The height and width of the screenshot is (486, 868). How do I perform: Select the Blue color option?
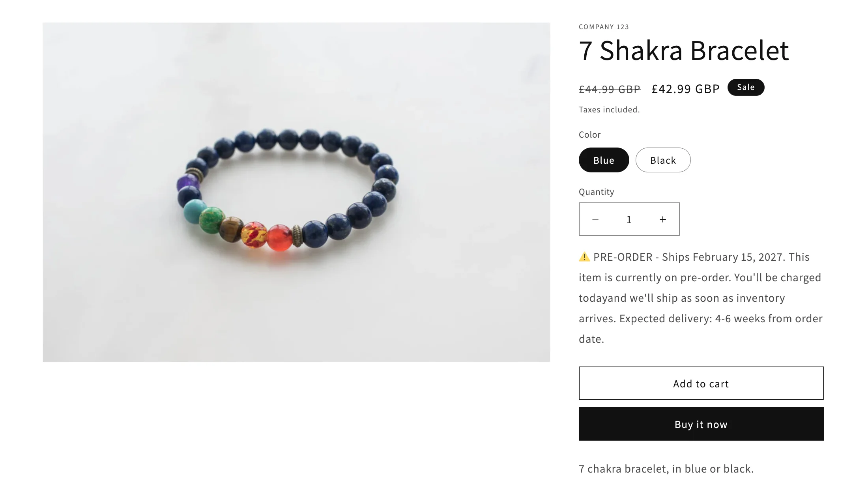coord(604,160)
